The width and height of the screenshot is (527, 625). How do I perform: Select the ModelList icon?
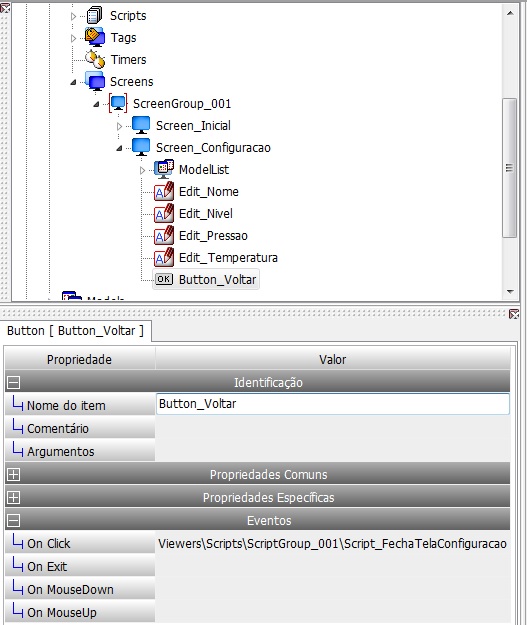click(x=164, y=169)
